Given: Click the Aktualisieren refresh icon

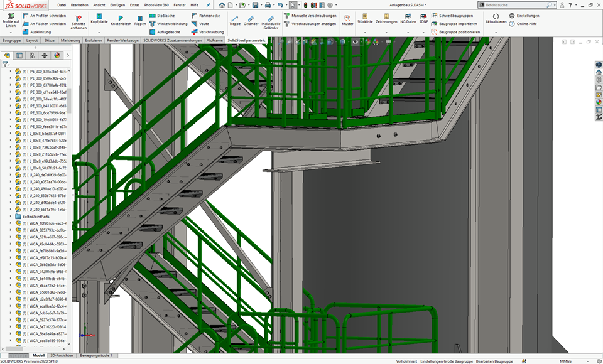Looking at the screenshot, I should tap(496, 16).
